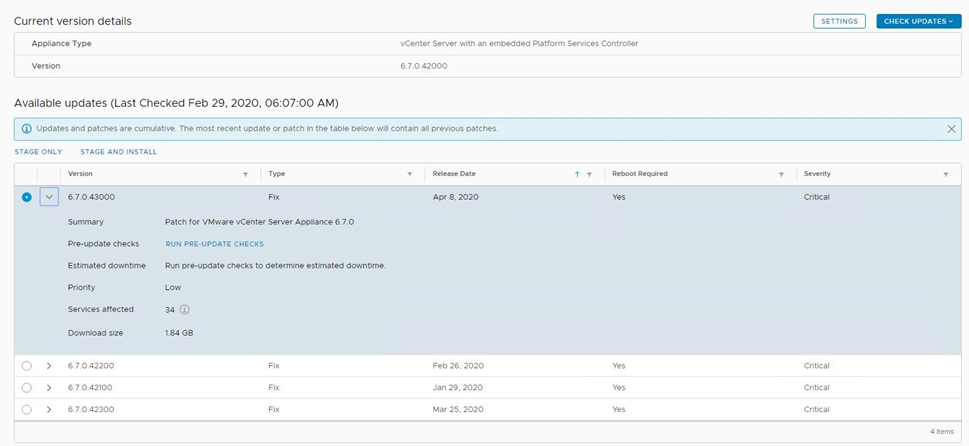
Task: Click Stage Only action
Action: 38,152
